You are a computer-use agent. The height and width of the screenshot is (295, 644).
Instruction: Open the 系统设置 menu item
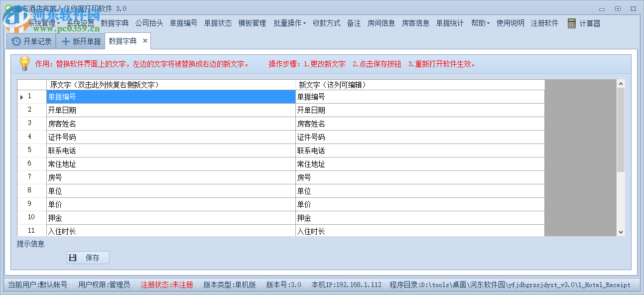click(80, 23)
